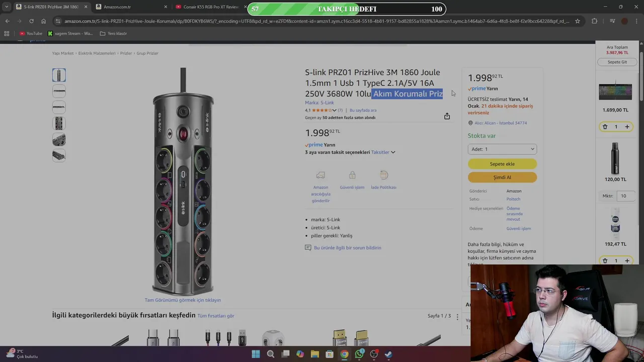Screen dimensions: 644x362
Task: Open the Marka: S-Link brand link
Action: click(319, 103)
